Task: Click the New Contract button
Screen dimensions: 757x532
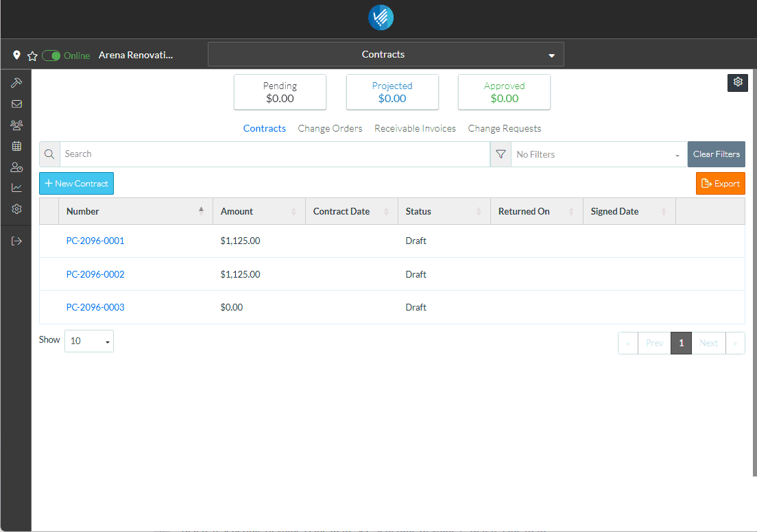Action: pyautogui.click(x=76, y=184)
